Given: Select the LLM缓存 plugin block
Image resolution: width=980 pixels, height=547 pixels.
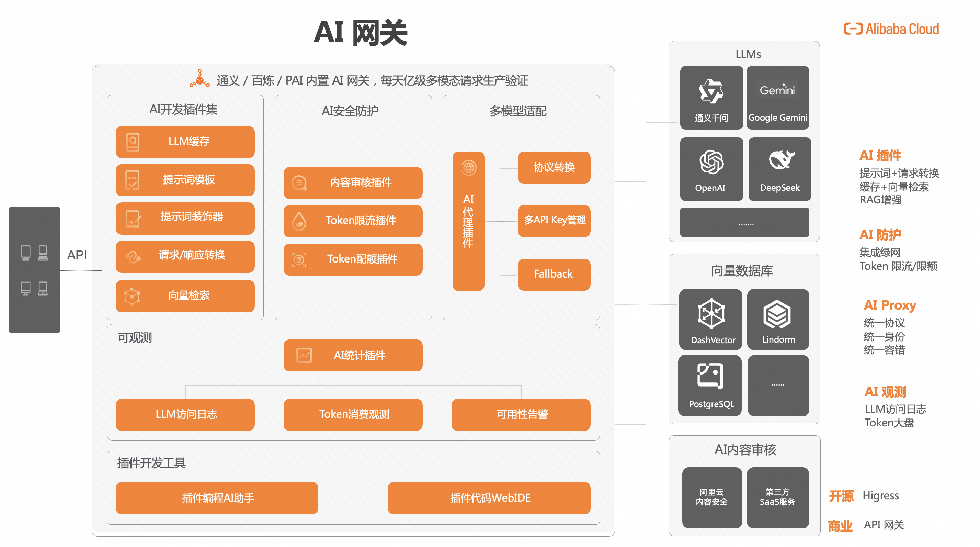Looking at the screenshot, I should 185,142.
